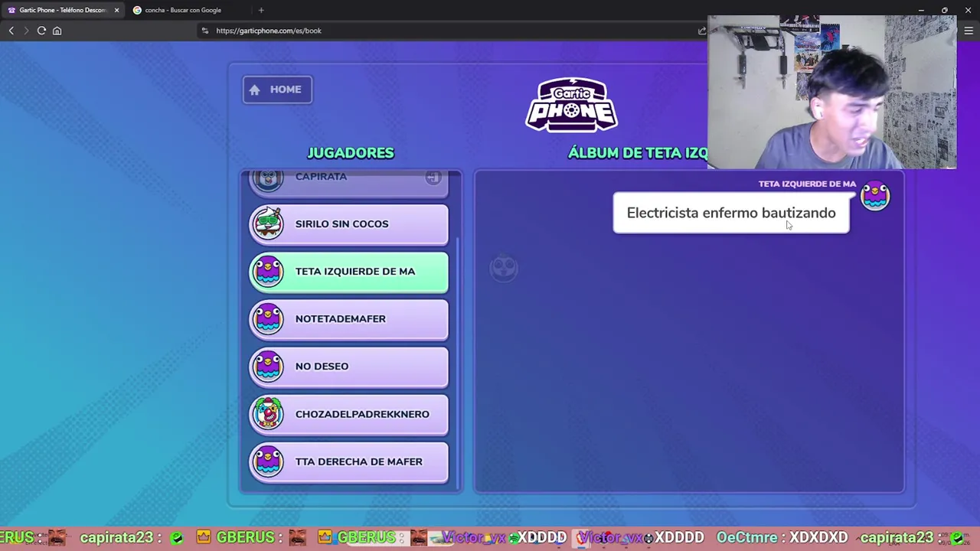Close the Gartic Phone tab
The width and height of the screenshot is (980, 551).
(116, 10)
